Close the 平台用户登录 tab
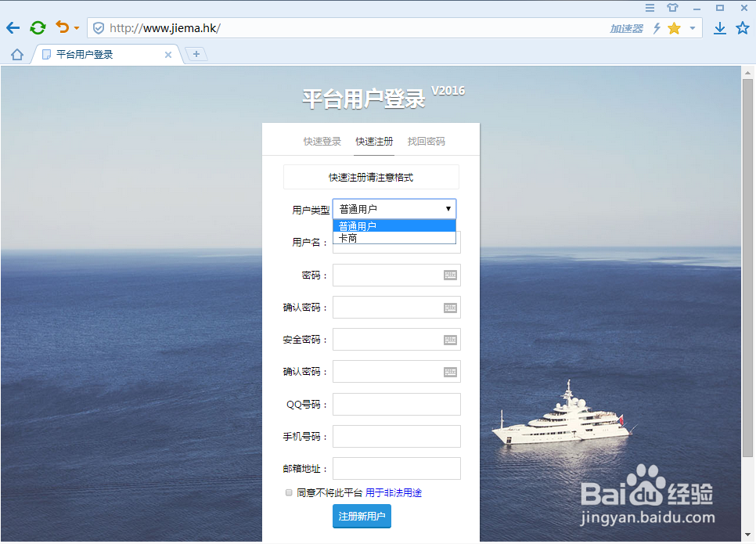756x544 pixels. coord(168,55)
